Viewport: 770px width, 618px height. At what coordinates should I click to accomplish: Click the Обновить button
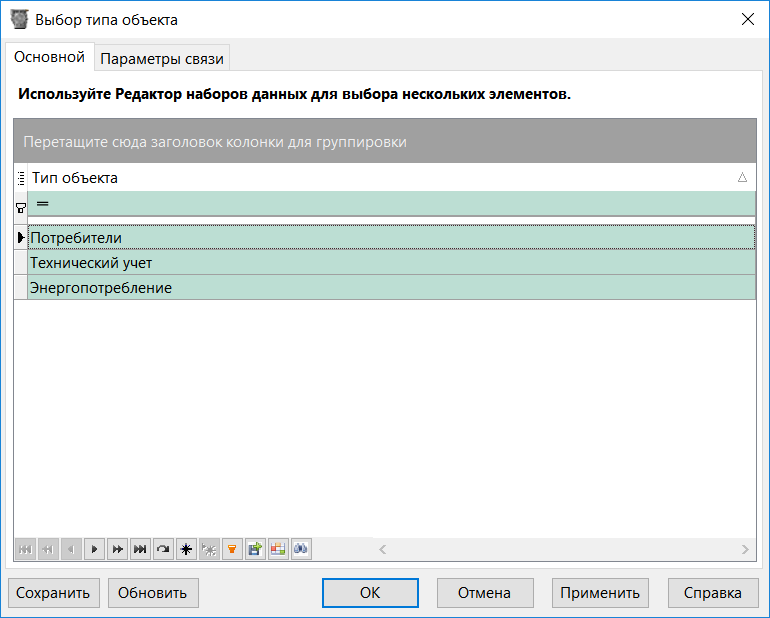(x=153, y=593)
